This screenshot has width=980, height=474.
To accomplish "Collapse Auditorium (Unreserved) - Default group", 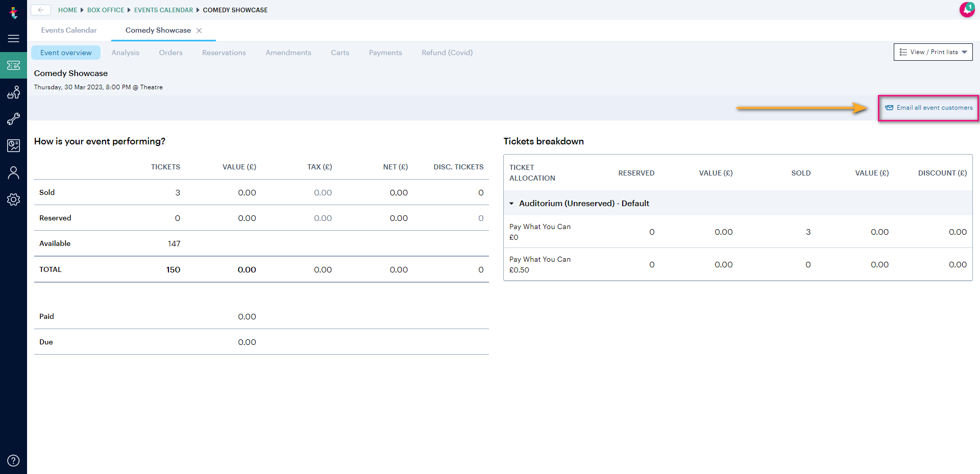I will 511,204.
